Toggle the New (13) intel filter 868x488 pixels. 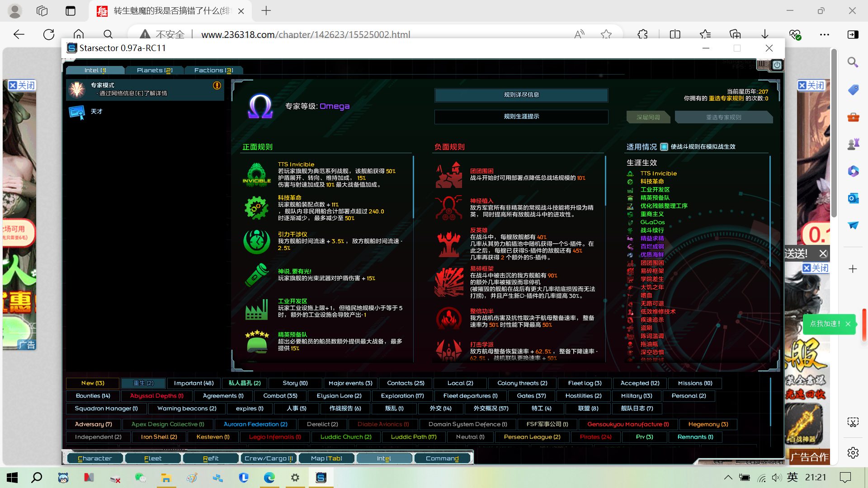93,383
